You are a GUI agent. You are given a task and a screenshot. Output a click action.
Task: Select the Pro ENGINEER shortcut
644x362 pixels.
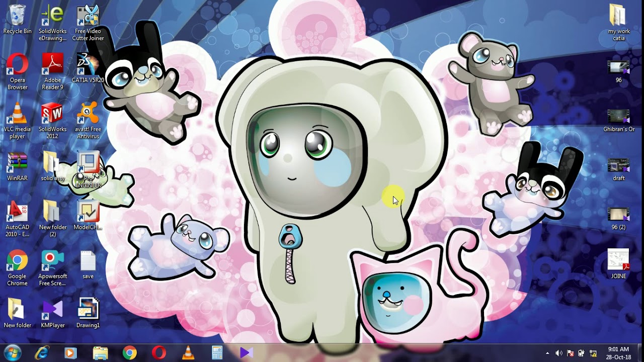(88, 170)
